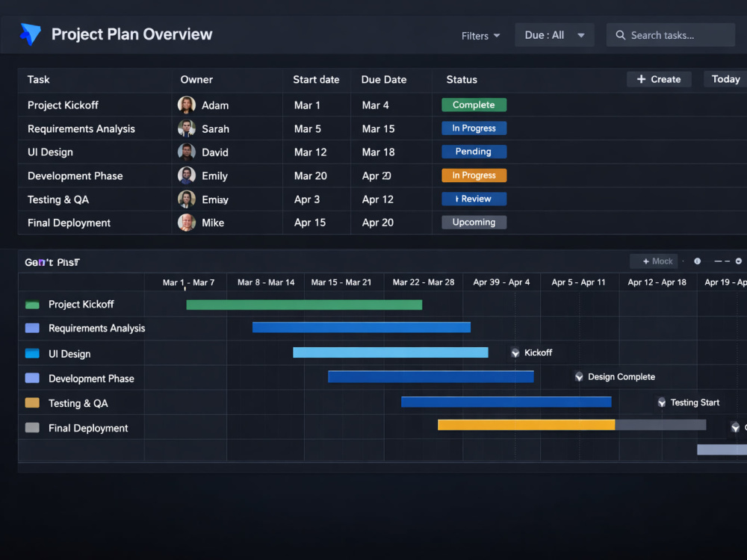Click the Testing & QA Gantt bar
This screenshot has width=747, height=560.
506,402
